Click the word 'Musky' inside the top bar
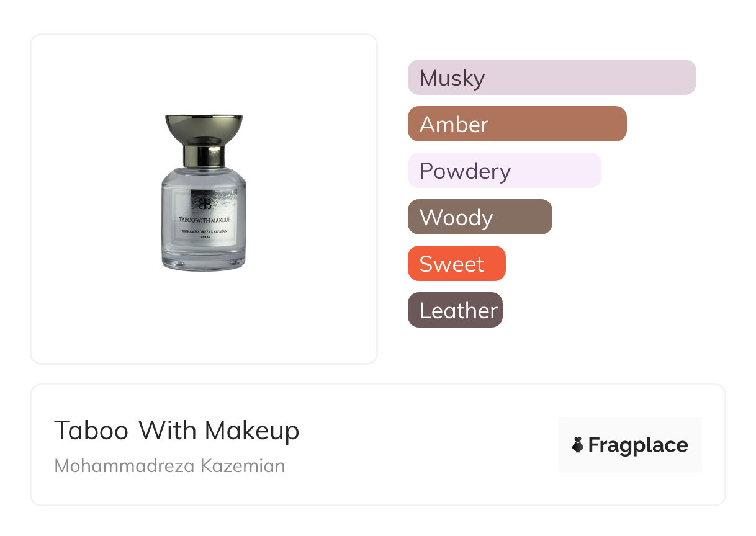 [x=452, y=78]
